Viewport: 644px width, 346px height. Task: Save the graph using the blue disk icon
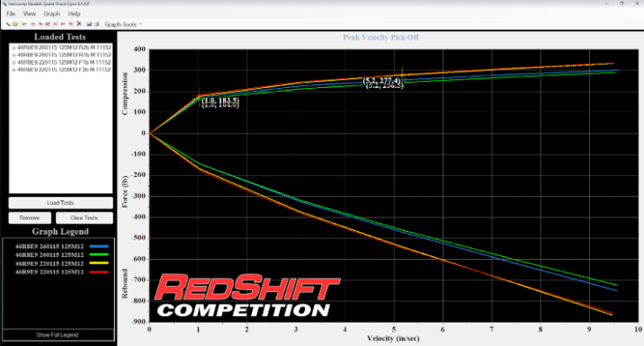(x=89, y=24)
